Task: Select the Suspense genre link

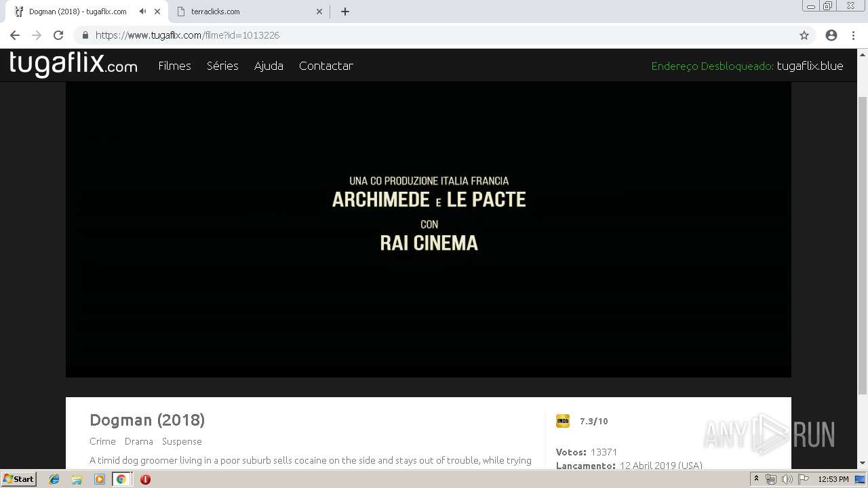Action: (182, 441)
